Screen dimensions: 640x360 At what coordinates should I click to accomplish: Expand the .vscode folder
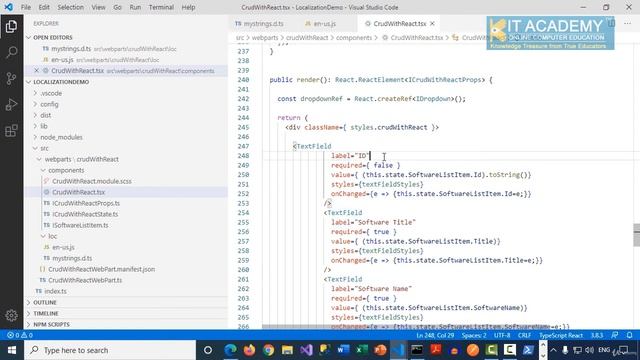click(x=51, y=93)
